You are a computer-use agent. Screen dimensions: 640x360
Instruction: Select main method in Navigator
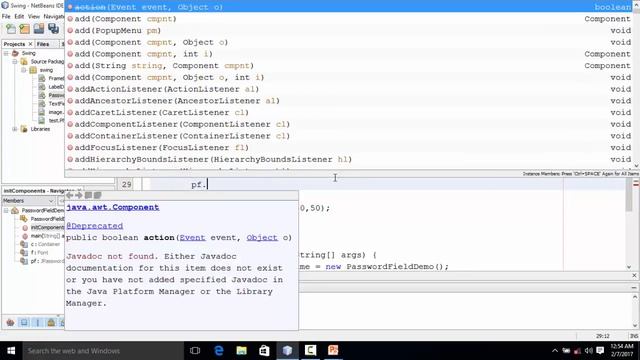click(x=47, y=236)
